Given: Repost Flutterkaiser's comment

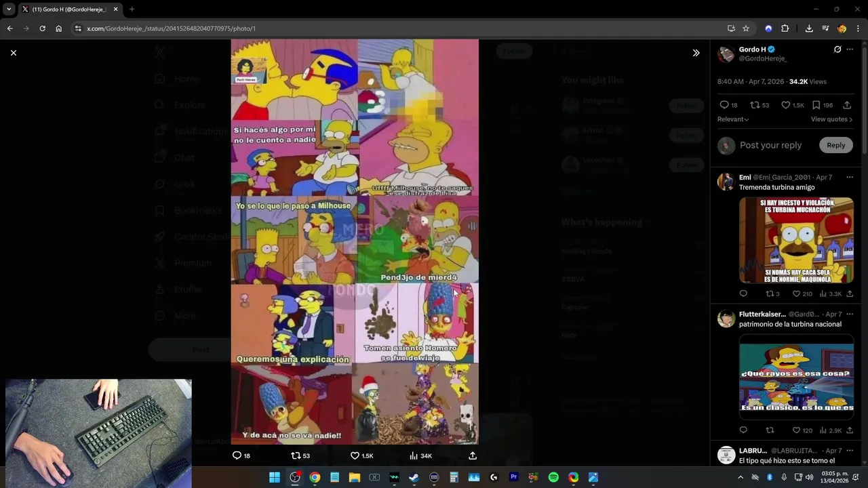Looking at the screenshot, I should 770,430.
